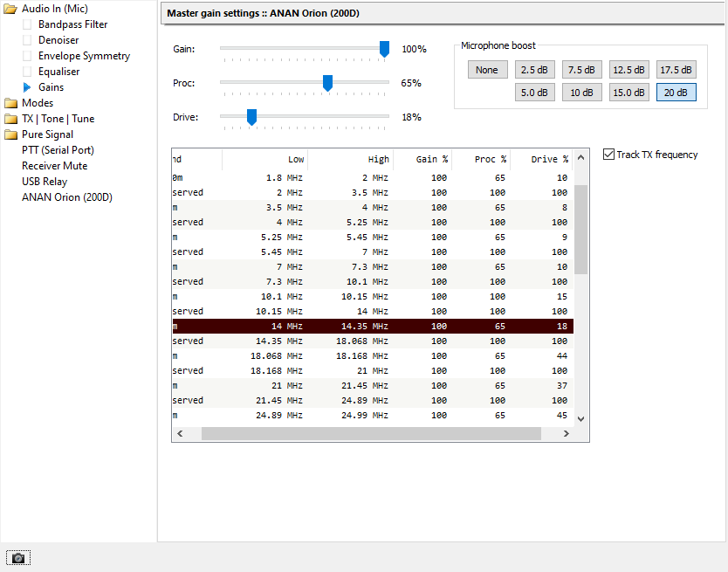
Task: Click the Pure Signal folder icon
Action: click(x=10, y=134)
